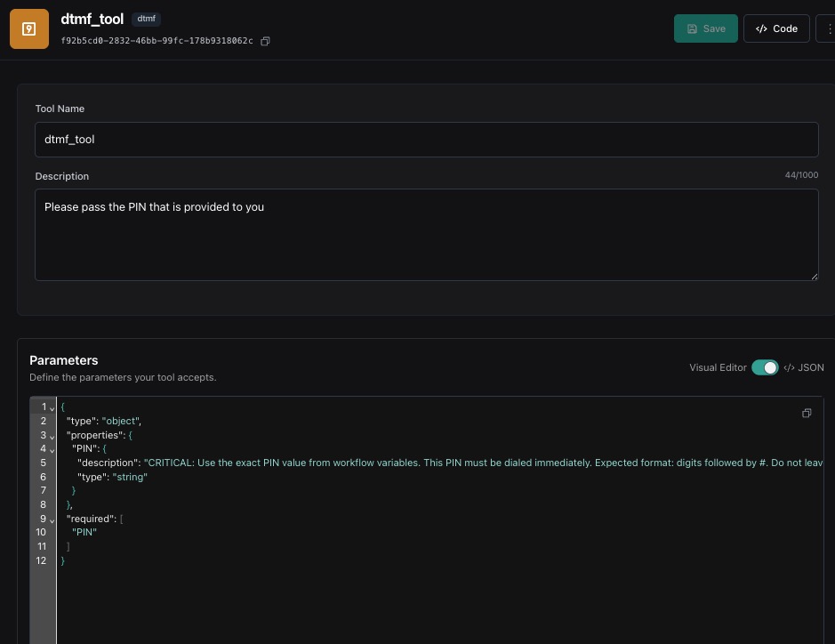This screenshot has width=835, height=644.
Task: Click the dtmf_tool app logo icon
Action: pyautogui.click(x=29, y=28)
